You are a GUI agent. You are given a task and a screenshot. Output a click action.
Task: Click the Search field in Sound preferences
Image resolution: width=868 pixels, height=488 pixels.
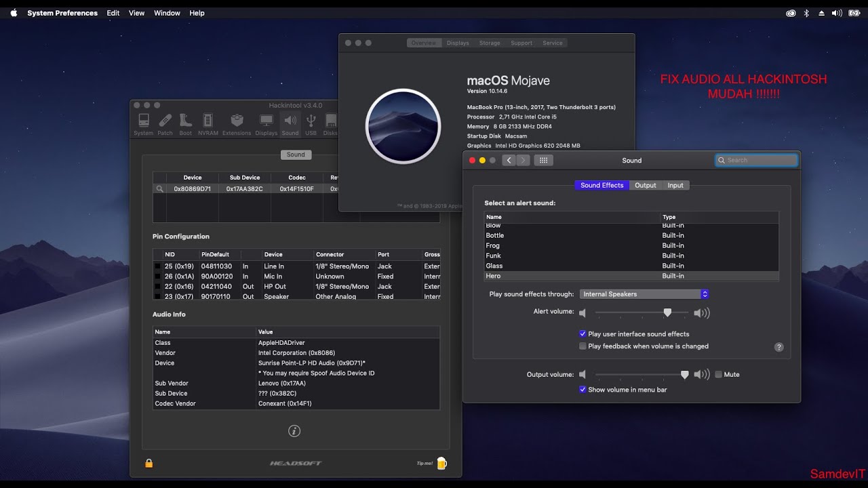[x=757, y=161]
